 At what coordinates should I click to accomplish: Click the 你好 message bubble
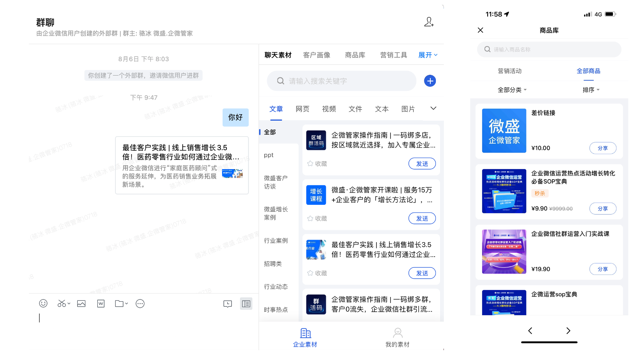235,117
